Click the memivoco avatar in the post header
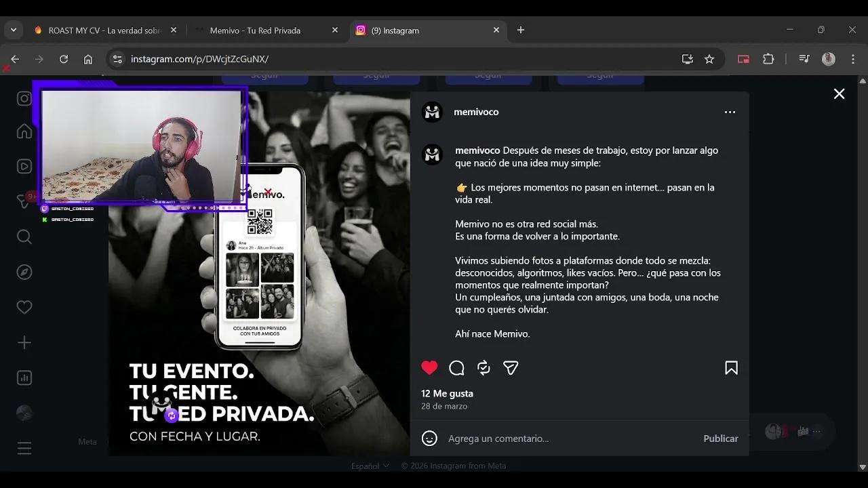 [x=432, y=112]
